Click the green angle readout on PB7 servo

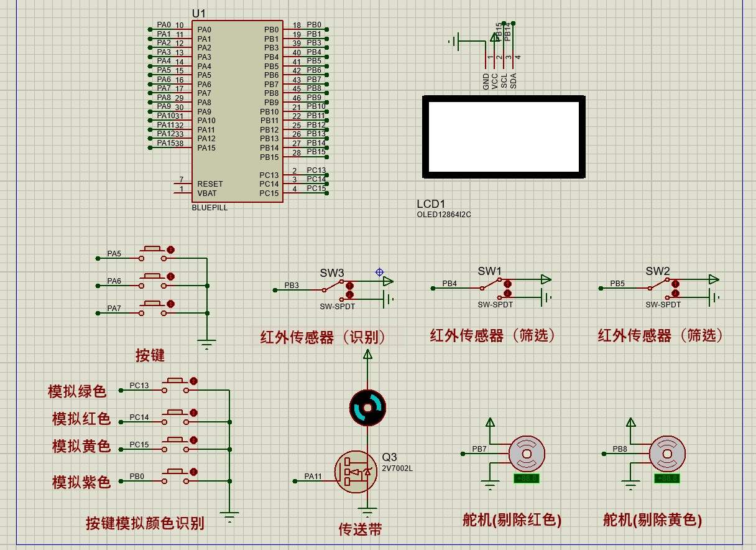click(526, 478)
